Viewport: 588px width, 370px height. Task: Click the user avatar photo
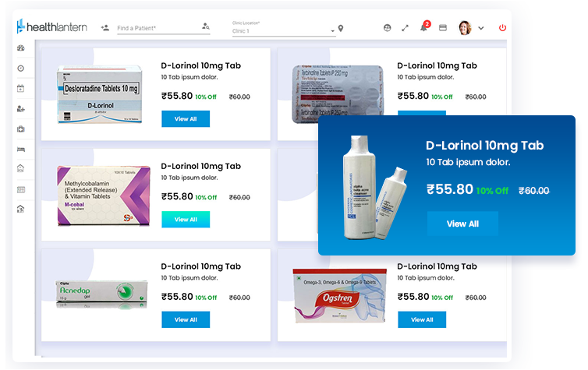465,28
